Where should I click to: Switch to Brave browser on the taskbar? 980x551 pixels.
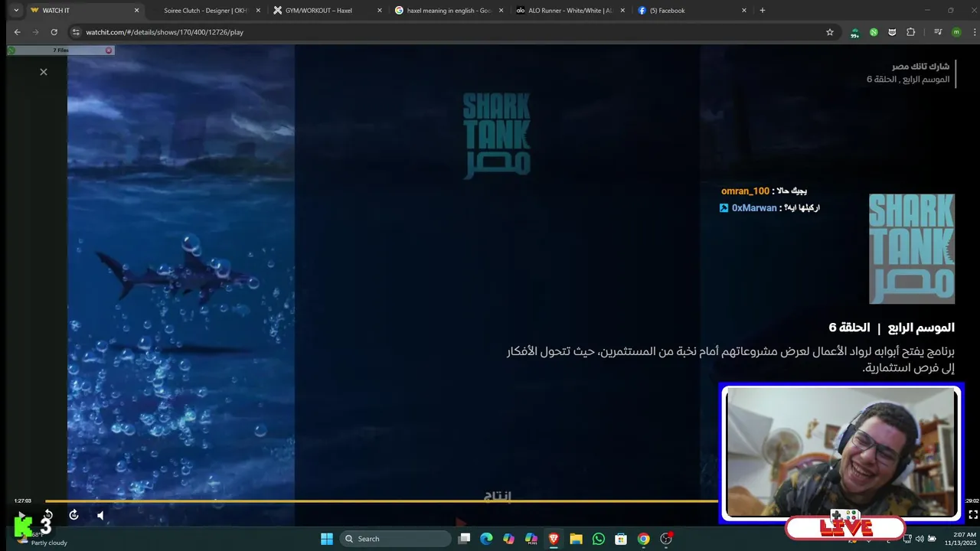click(554, 539)
